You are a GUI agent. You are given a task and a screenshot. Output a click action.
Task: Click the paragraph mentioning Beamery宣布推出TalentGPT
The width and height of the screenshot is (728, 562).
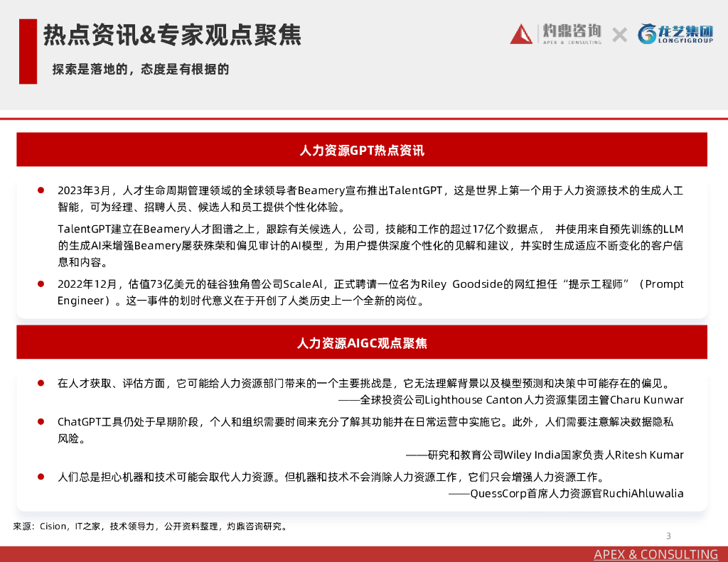coord(370,199)
